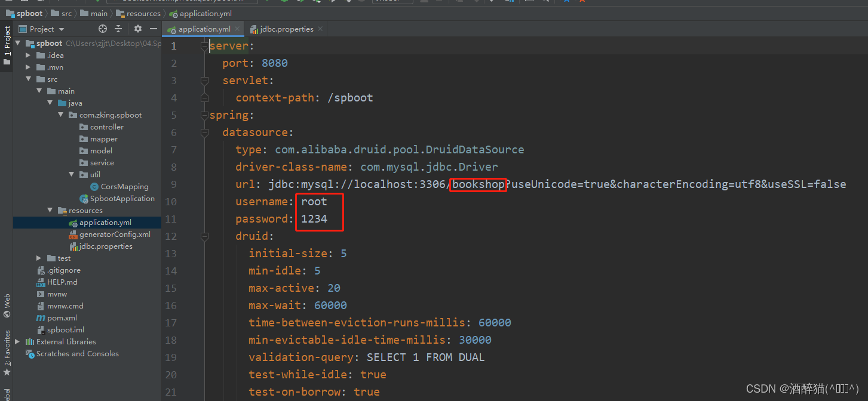Click the password value 1234 in application.yml
Screen dimensions: 868x401
(313, 218)
